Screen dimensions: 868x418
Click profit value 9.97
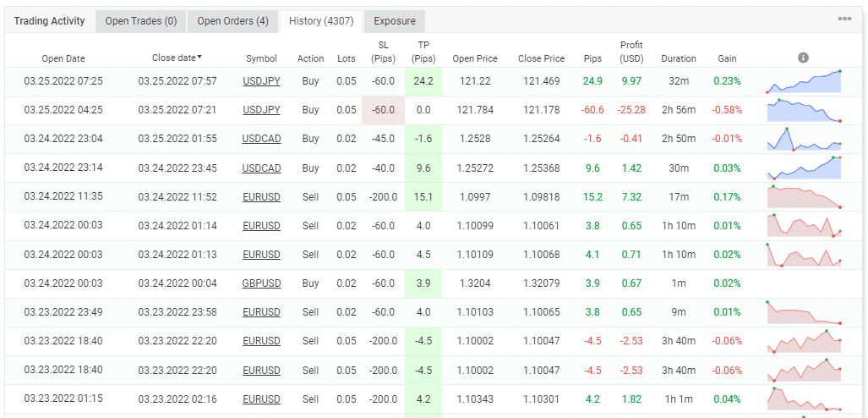[x=631, y=81]
